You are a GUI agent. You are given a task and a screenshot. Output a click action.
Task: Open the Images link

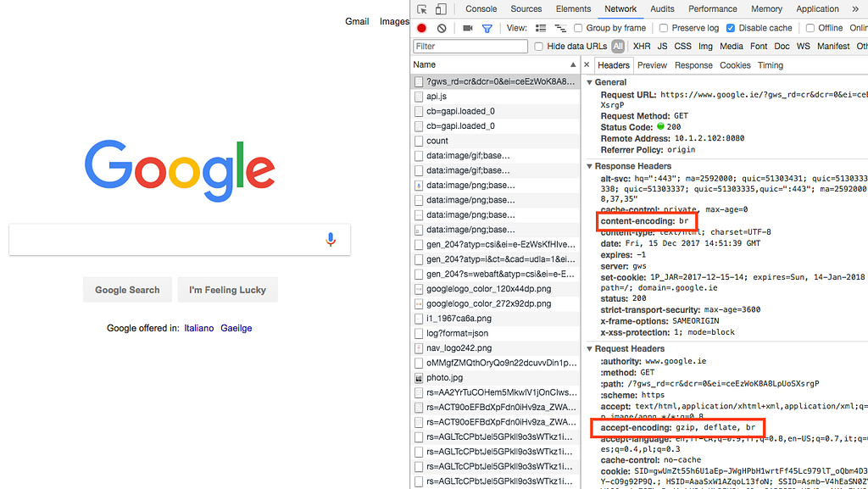[x=394, y=21]
